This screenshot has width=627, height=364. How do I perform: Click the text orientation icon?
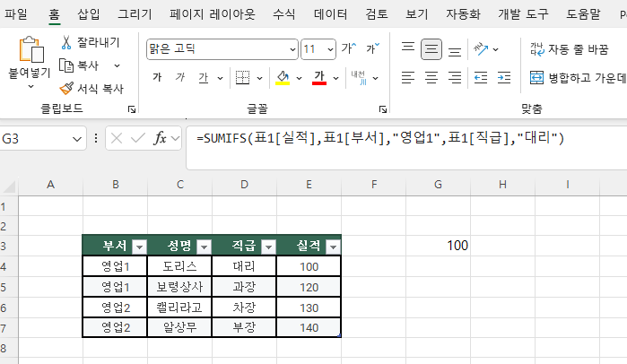pos(481,49)
